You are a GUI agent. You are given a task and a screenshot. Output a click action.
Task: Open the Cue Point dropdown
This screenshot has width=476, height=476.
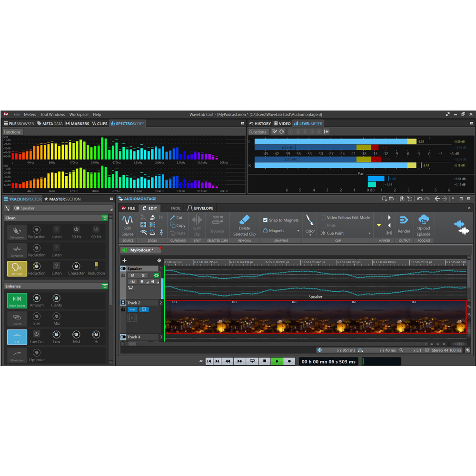[346, 233]
